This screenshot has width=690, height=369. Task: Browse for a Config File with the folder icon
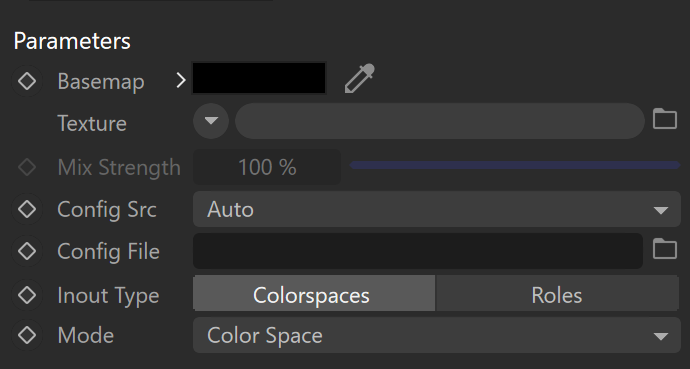[664, 249]
